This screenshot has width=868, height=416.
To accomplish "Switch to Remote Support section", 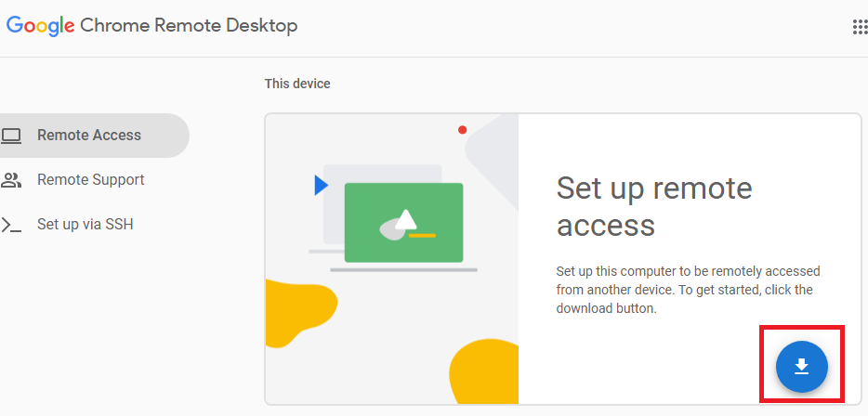I will (93, 180).
